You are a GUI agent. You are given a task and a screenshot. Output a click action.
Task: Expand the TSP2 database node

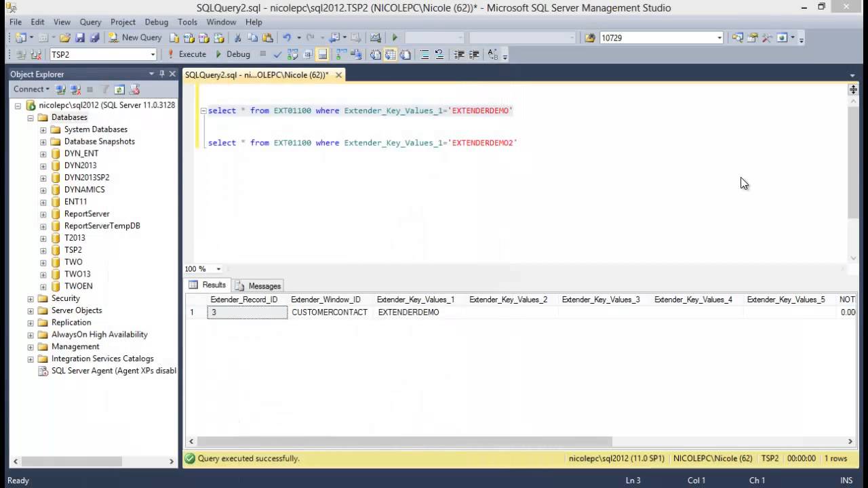click(x=43, y=250)
